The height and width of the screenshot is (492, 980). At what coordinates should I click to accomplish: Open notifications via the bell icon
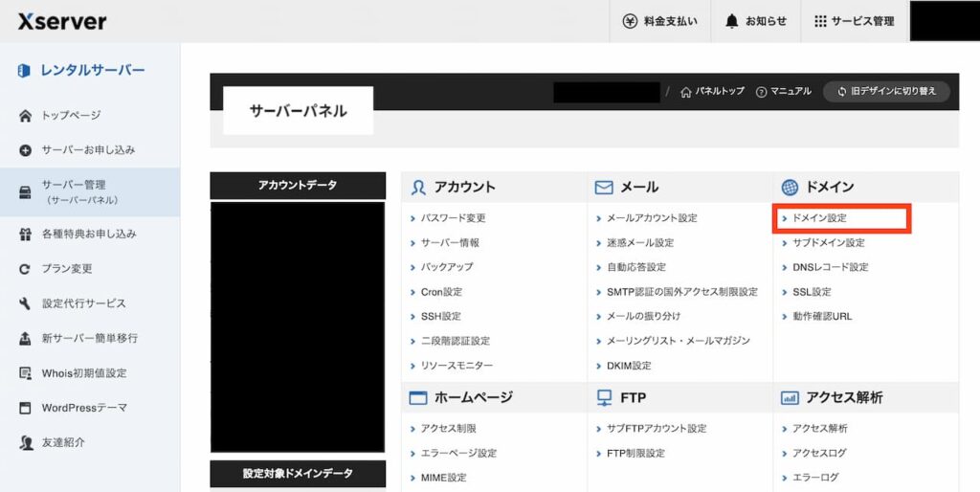[732, 21]
